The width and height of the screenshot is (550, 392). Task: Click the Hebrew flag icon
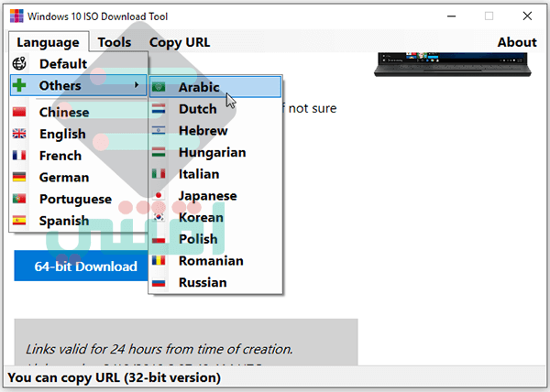click(159, 130)
